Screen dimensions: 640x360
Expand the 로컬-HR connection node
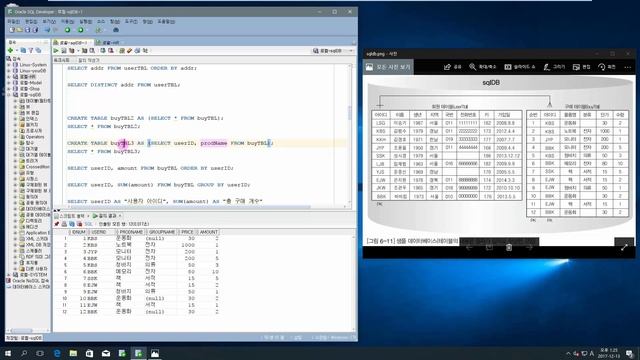9,77
